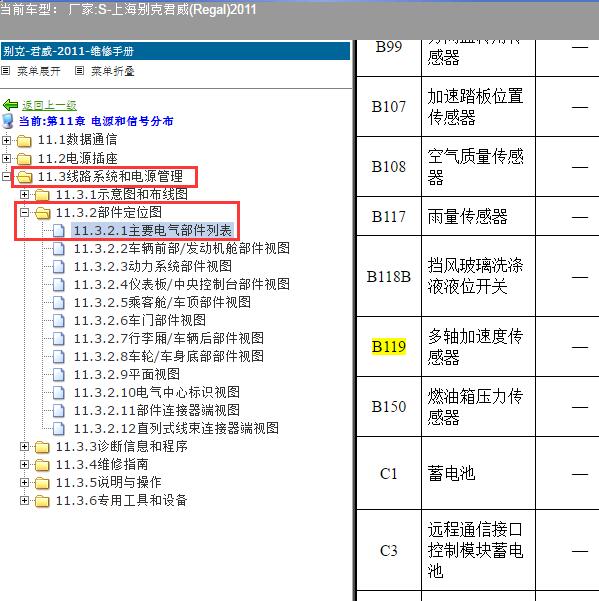599x601 pixels.
Task: Click the computer icon beside 当前:第11章
Action: (8, 121)
